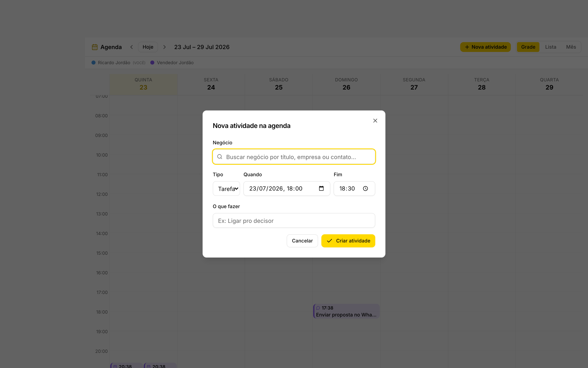Image resolution: width=588 pixels, height=368 pixels.
Task: Select the Segunda 27 day header
Action: coord(414,84)
